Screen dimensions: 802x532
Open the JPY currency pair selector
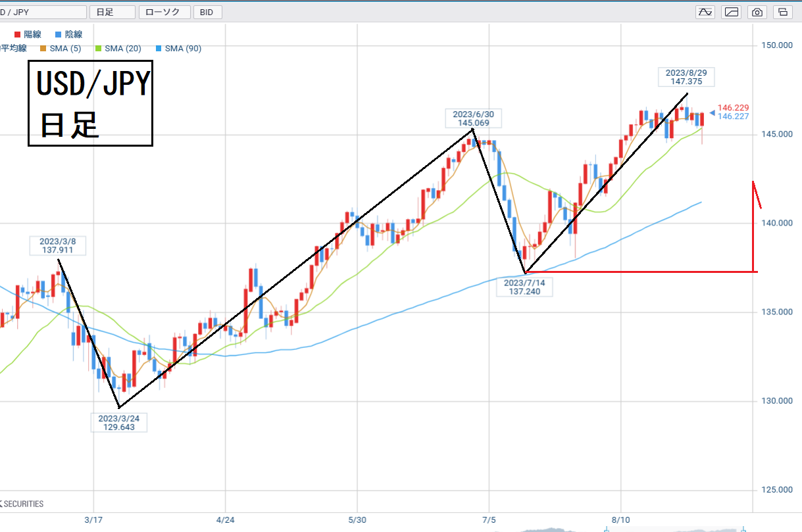click(x=43, y=12)
